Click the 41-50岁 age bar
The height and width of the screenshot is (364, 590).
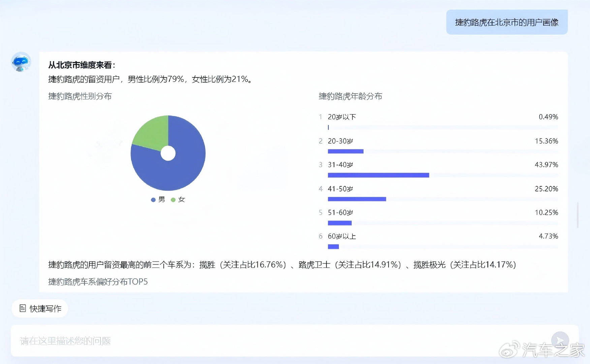(357, 199)
